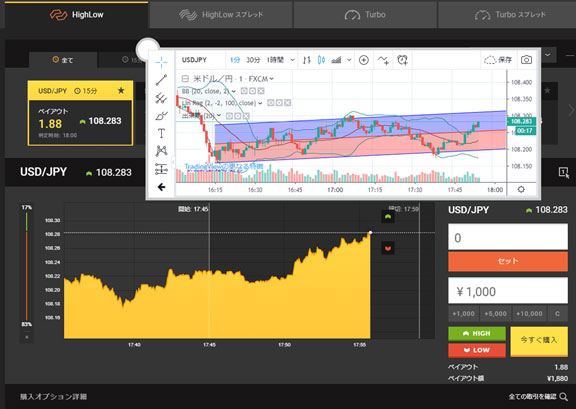Select the prediction and measurement tool
The width and height of the screenshot is (576, 409).
(x=161, y=169)
